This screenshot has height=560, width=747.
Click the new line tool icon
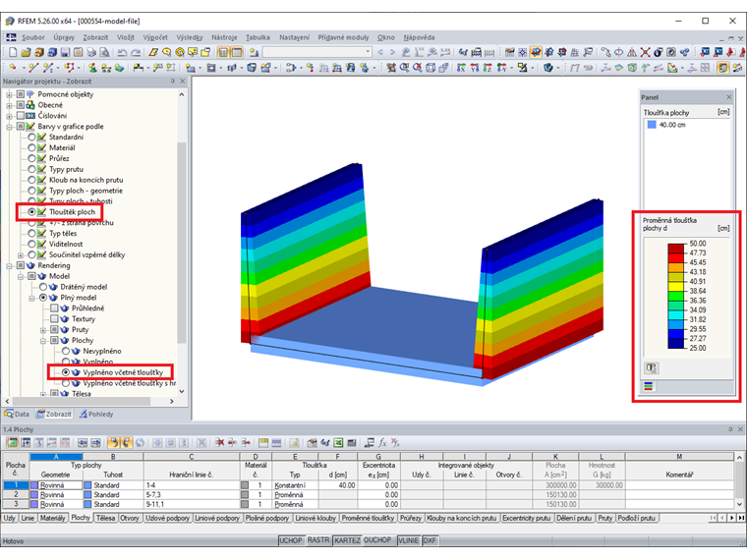(32, 68)
